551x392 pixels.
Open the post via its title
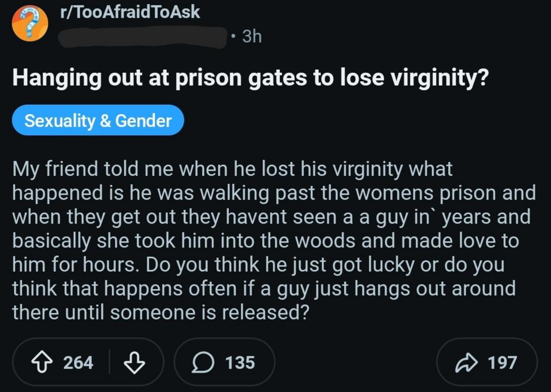[250, 78]
